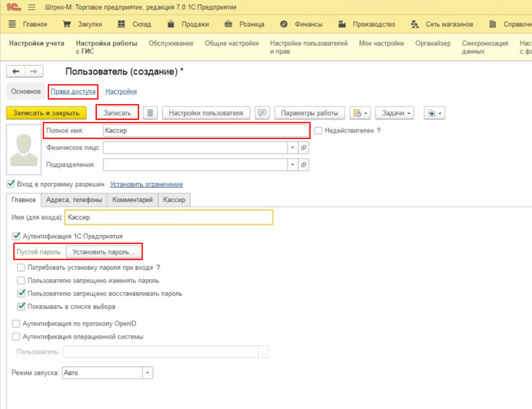Click the document list icon beside Записать

pyautogui.click(x=151, y=113)
